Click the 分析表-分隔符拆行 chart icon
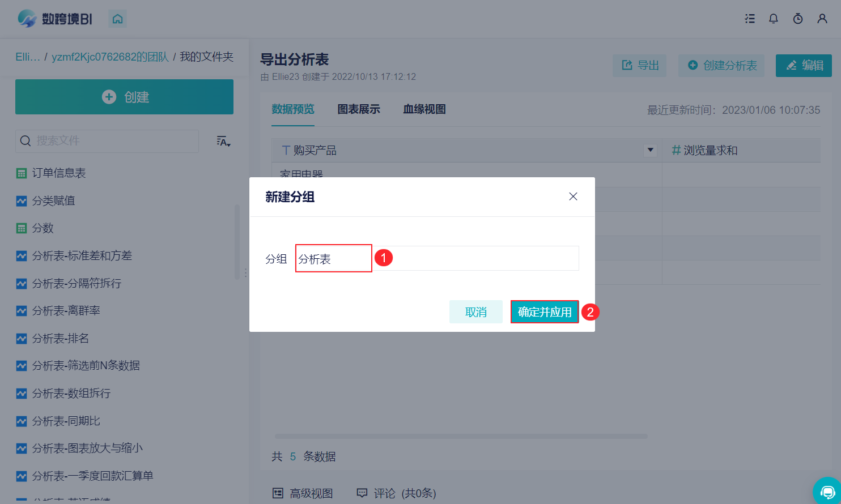The width and height of the screenshot is (841, 504). (22, 284)
